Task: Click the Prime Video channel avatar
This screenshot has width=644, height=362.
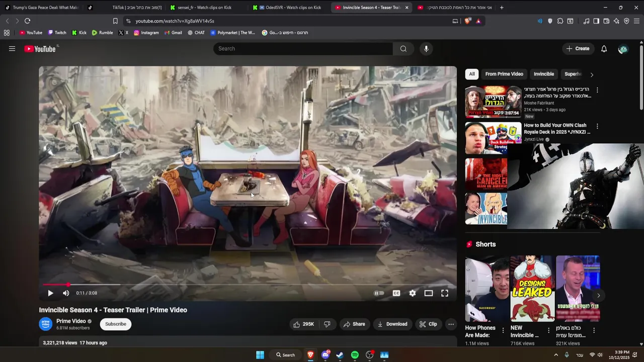Action: tap(46, 324)
